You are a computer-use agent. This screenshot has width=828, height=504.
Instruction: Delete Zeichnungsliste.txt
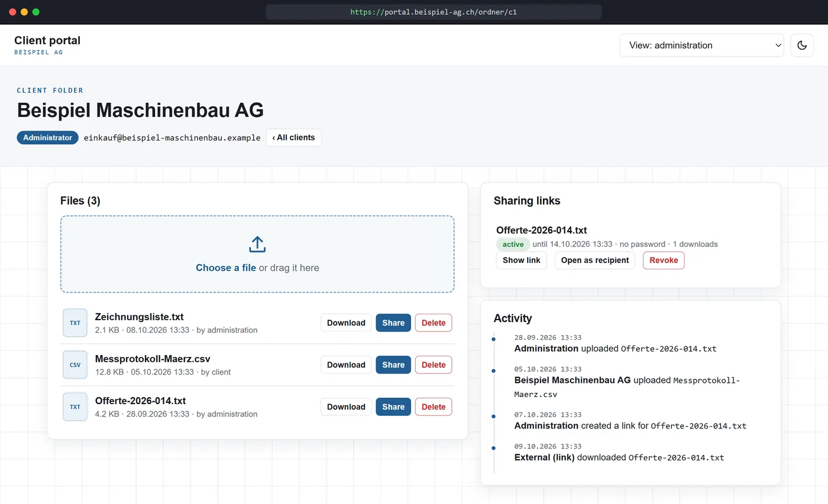pos(434,323)
